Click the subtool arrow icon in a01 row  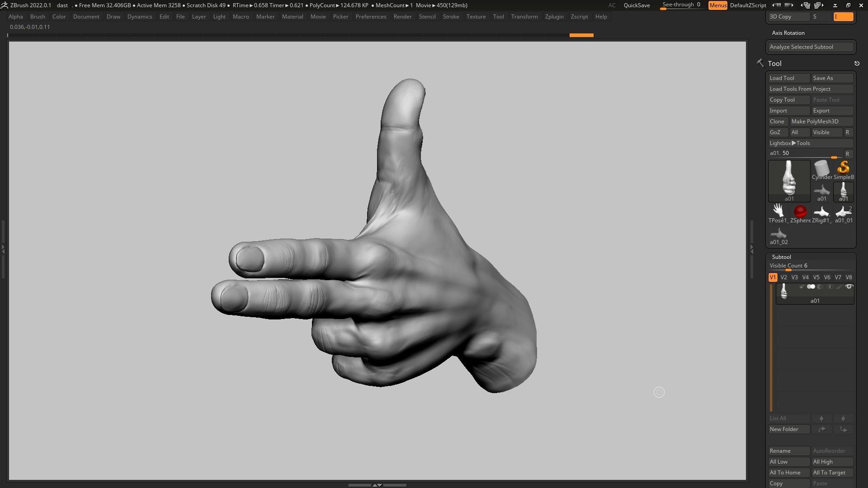pos(802,287)
